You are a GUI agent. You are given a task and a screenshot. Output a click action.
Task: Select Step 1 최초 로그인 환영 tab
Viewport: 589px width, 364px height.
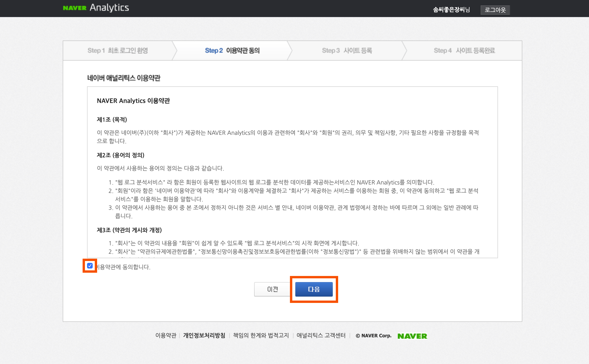click(118, 51)
